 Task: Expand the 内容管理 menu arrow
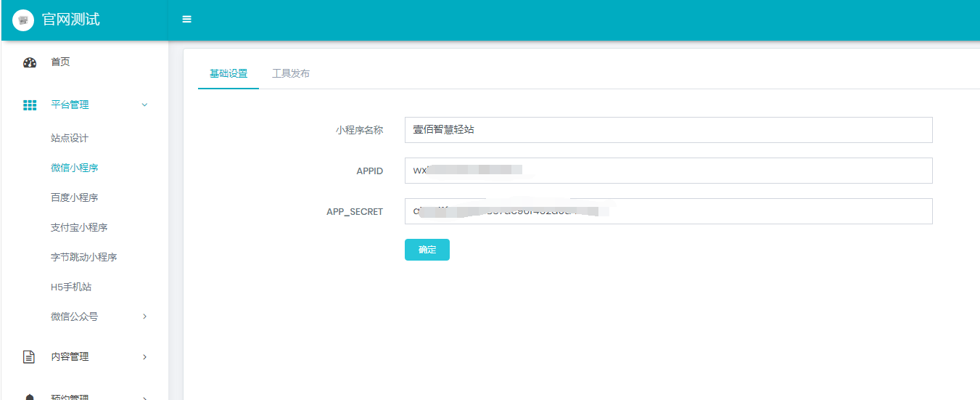(x=144, y=356)
